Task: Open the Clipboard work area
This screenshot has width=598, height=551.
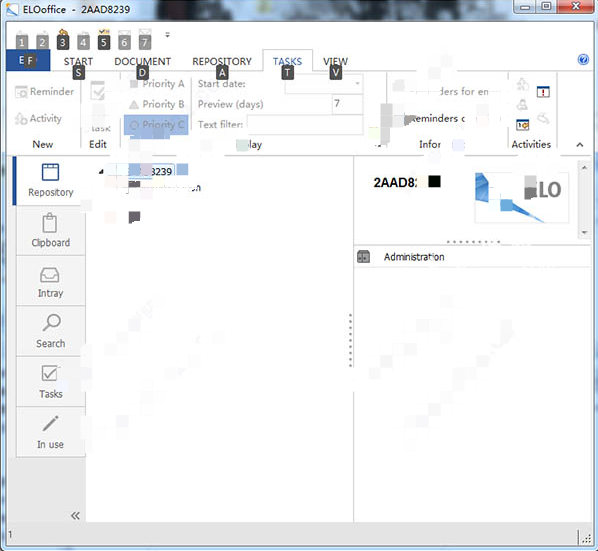Action: tap(50, 231)
